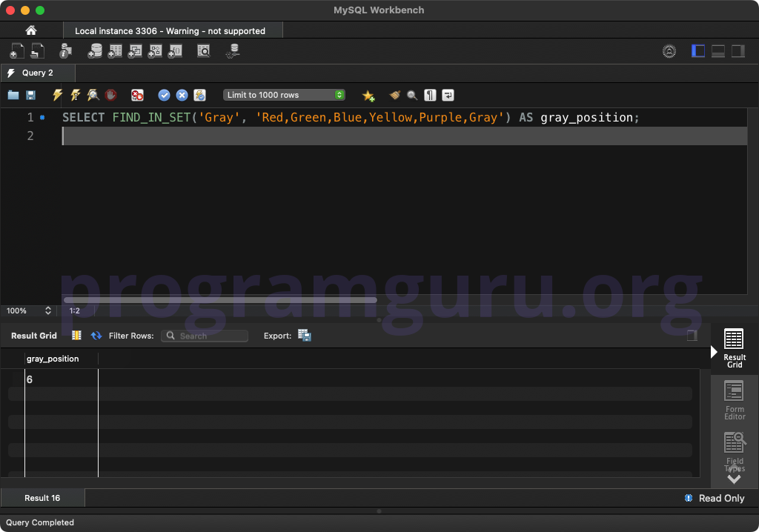The image size is (759, 532).
Task: Search table data icon
Action: (204, 51)
